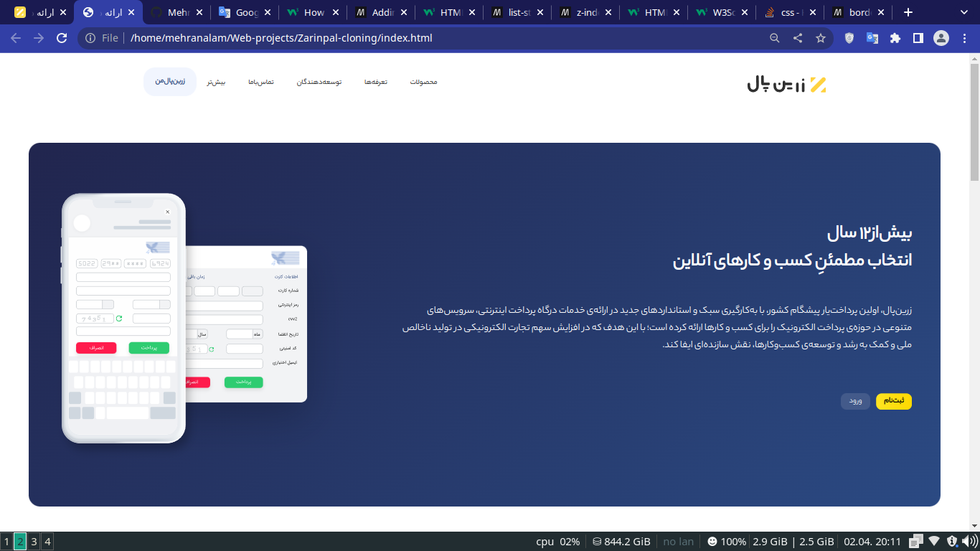Click the clipboard tray icon in status bar
The width and height of the screenshot is (980, 551).
(x=916, y=542)
